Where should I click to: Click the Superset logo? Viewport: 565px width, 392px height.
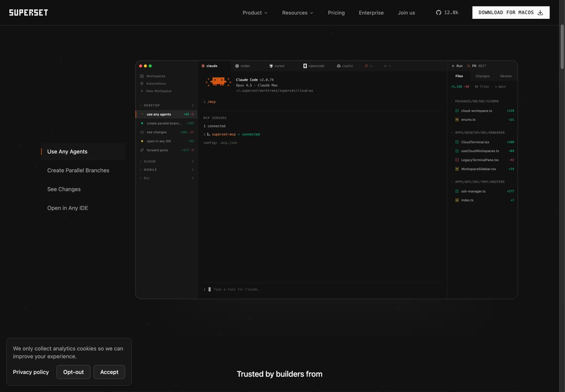coord(29,13)
